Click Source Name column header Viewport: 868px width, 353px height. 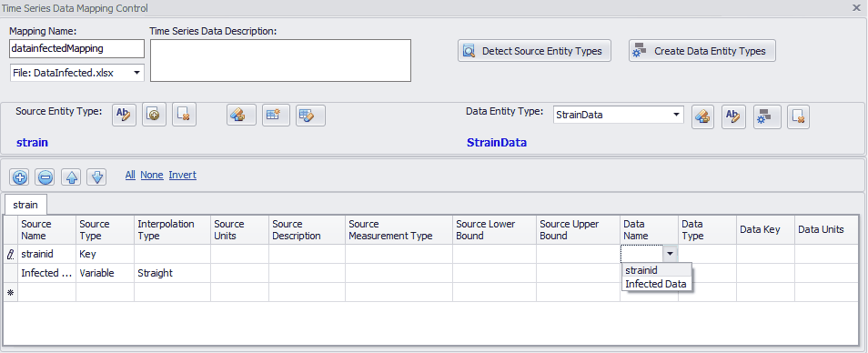pos(47,229)
